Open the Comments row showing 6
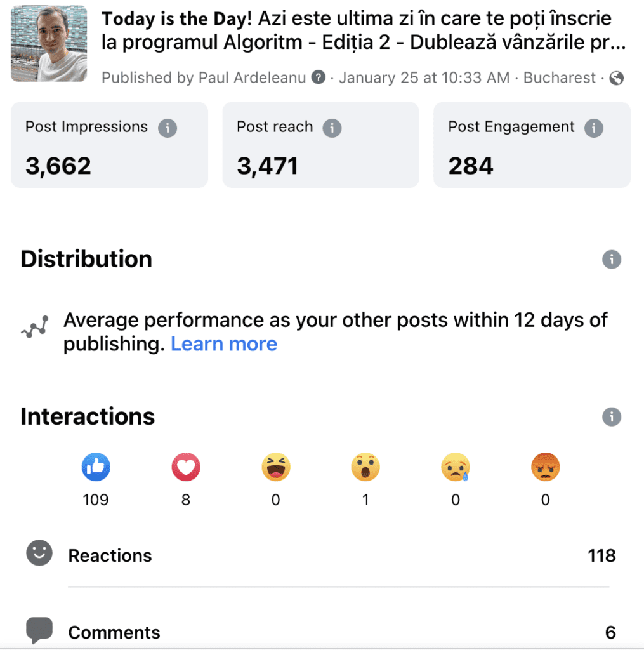The width and height of the screenshot is (644, 650). pyautogui.click(x=322, y=632)
